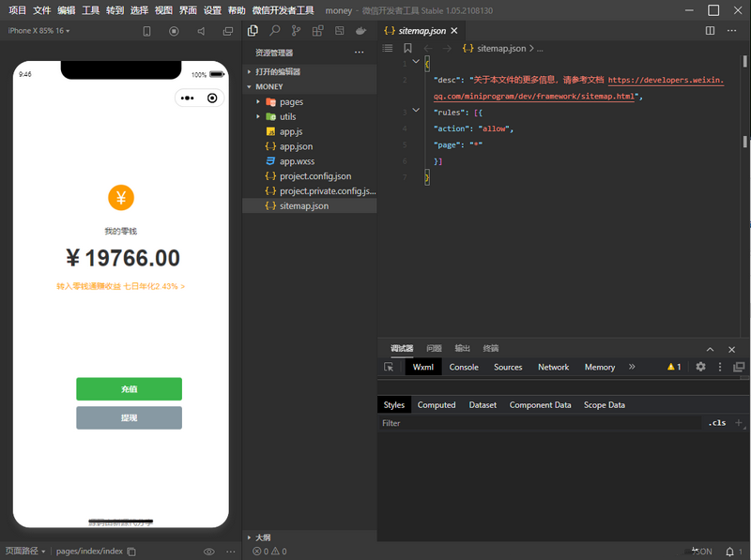Image resolution: width=751 pixels, height=560 pixels.
Task: Click the element inspector picker icon
Action: tap(390, 367)
